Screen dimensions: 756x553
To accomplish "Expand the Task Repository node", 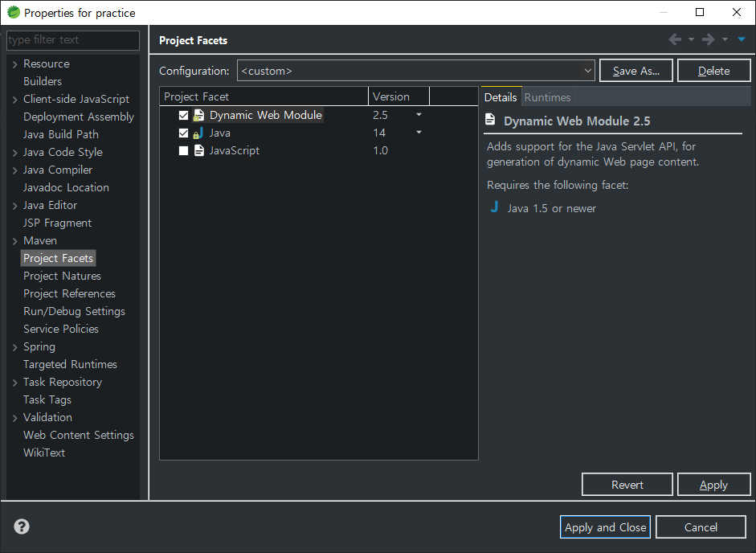I will click(15, 383).
